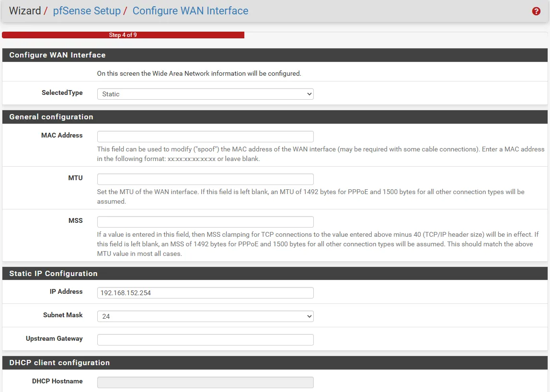This screenshot has width=550, height=392.
Task: Click the Upstream Gateway label
Action: (x=54, y=338)
